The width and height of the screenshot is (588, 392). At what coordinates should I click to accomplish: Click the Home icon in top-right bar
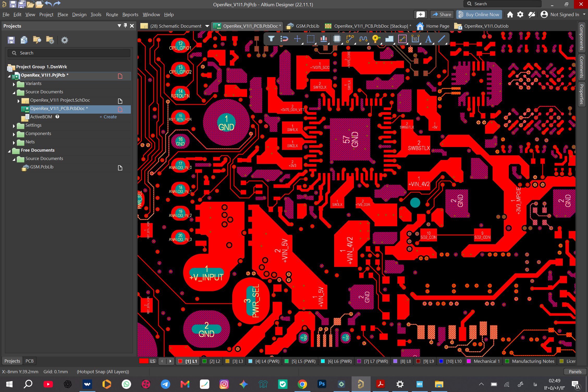[510, 15]
